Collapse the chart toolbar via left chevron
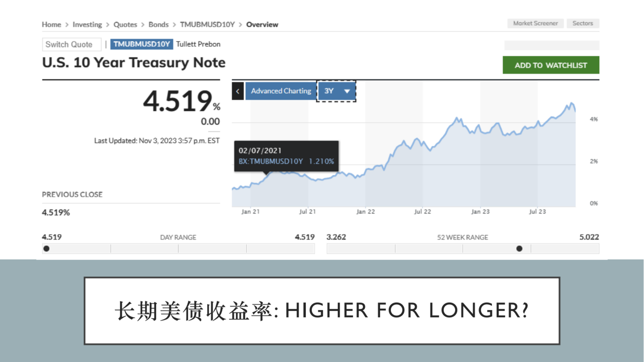Image resolution: width=644 pixels, height=362 pixels. tap(237, 91)
